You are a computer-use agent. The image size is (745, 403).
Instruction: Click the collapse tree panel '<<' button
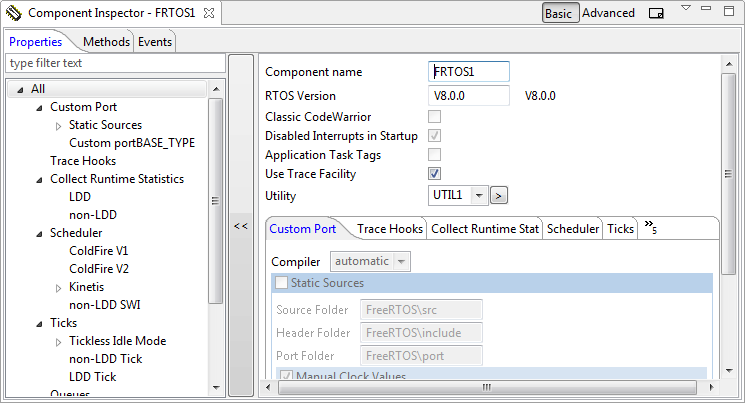pos(241,227)
